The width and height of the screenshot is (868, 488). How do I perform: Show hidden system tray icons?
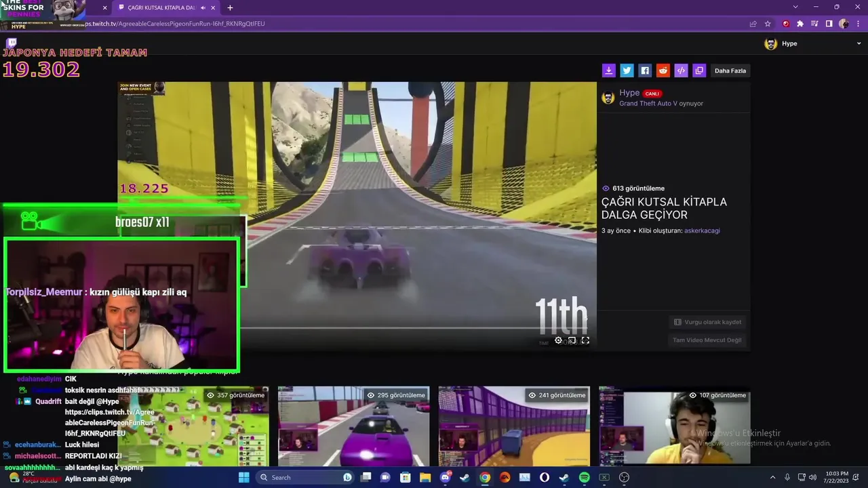click(x=773, y=477)
